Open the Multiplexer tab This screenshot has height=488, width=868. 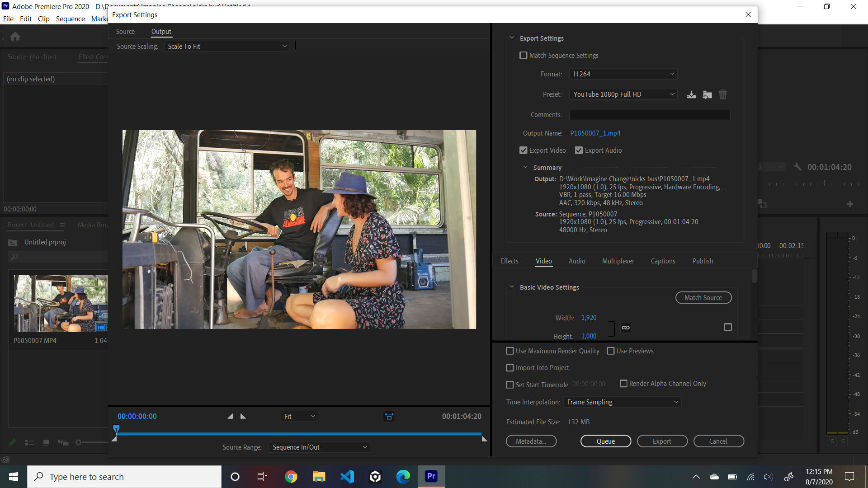click(x=618, y=261)
